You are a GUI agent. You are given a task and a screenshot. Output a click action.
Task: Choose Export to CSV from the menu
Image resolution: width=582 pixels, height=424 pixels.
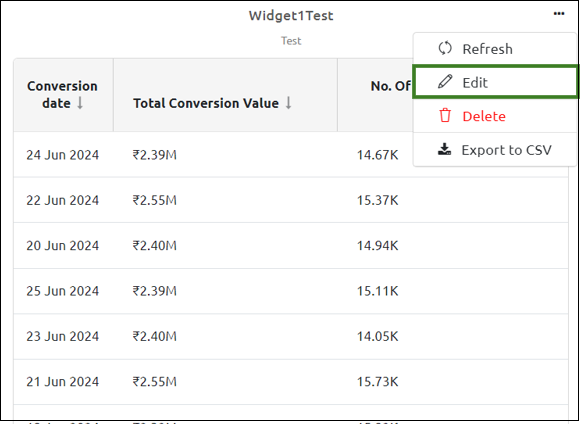[x=495, y=150]
